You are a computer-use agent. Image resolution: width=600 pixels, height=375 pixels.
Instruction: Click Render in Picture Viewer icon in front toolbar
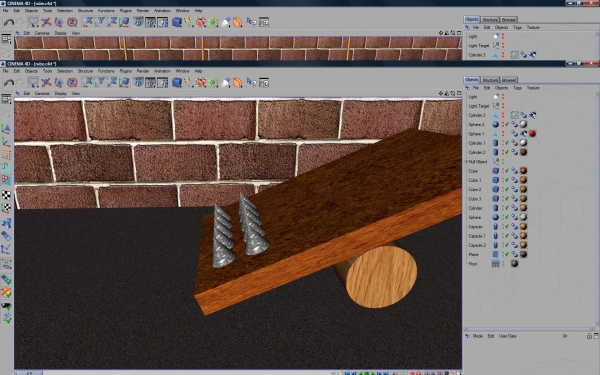click(150, 82)
